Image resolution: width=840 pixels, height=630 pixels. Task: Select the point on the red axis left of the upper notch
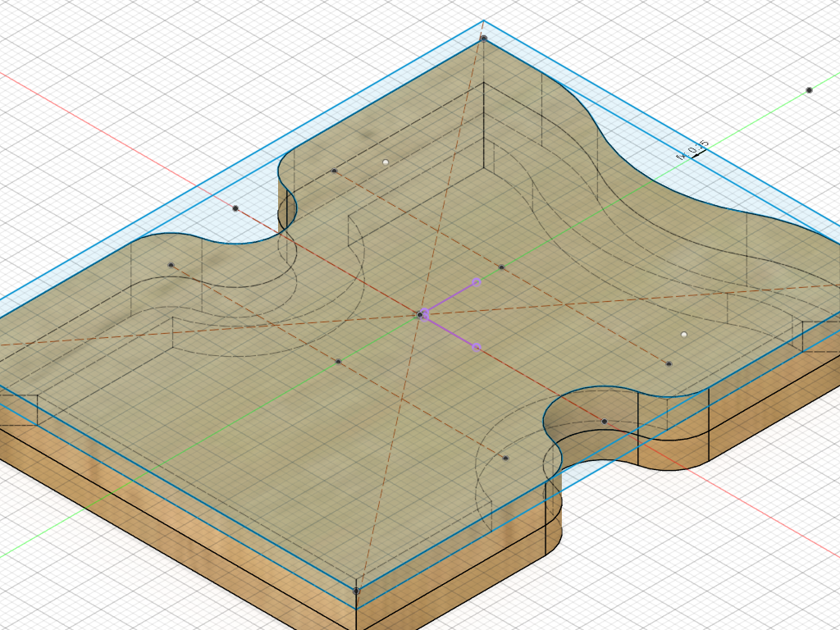coord(235,208)
